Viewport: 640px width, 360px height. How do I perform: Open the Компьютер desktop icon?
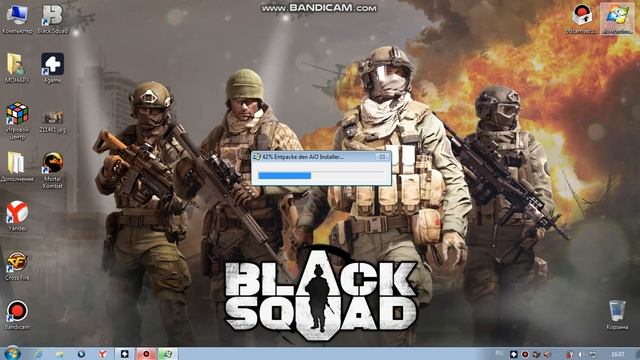coord(17,19)
